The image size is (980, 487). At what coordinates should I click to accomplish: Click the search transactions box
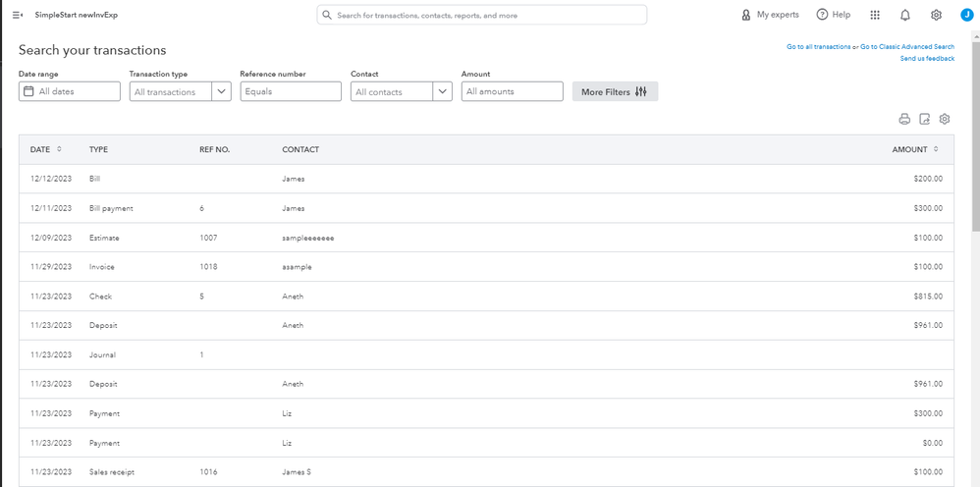[482, 15]
